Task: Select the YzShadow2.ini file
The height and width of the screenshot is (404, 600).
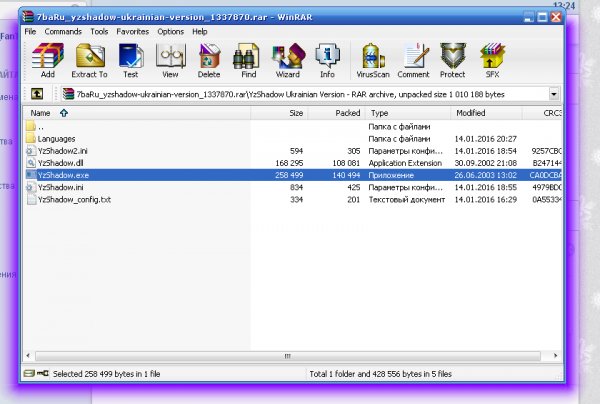Action: (293, 151)
